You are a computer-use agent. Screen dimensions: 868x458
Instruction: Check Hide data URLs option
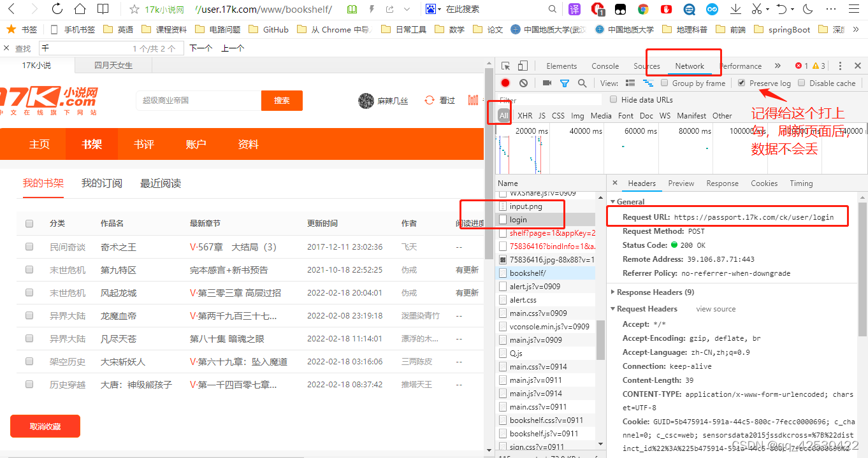tap(612, 99)
